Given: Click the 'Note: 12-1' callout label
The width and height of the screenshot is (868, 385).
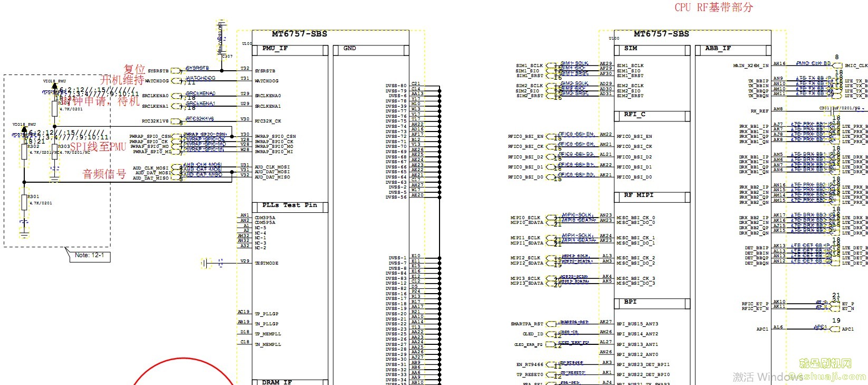Looking at the screenshot, I should click(x=90, y=255).
